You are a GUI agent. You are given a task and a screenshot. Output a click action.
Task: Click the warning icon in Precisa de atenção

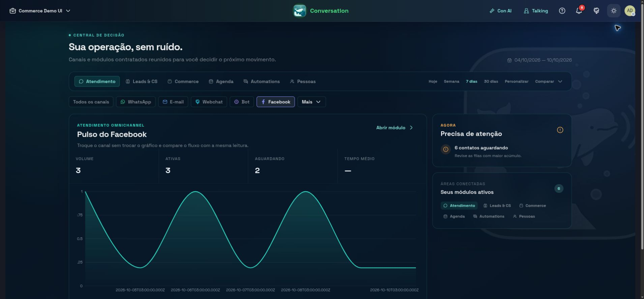[x=560, y=130]
